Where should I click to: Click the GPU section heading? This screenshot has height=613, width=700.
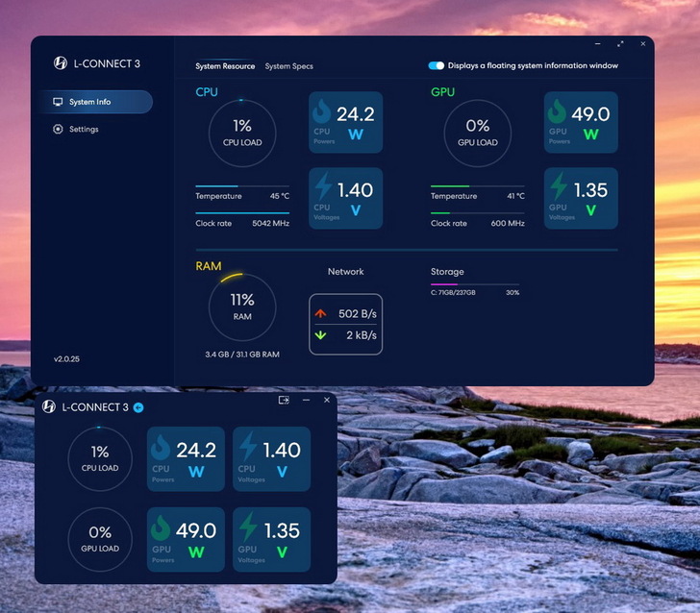442,92
